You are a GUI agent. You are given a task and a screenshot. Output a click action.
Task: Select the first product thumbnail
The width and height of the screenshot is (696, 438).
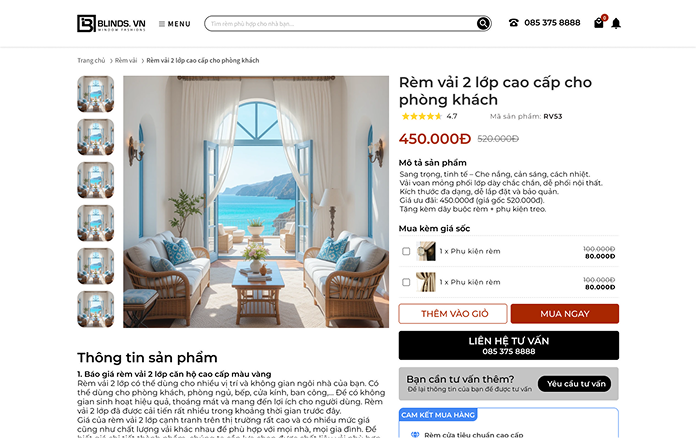coord(95,94)
